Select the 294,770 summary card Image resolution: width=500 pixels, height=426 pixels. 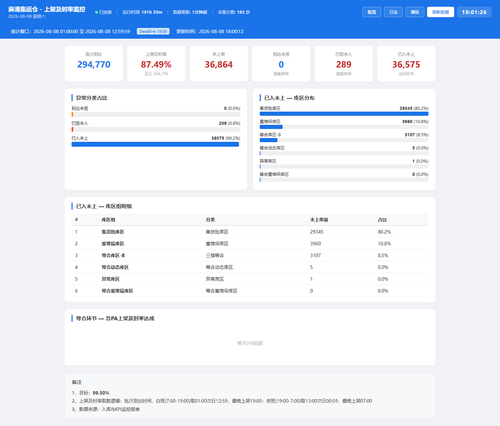point(94,64)
